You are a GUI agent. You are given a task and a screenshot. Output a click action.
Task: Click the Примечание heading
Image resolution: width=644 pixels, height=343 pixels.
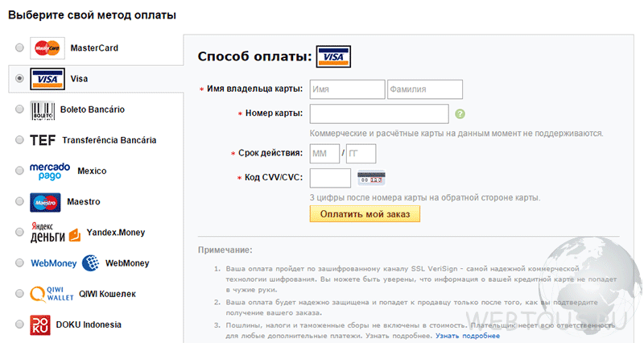225,250
